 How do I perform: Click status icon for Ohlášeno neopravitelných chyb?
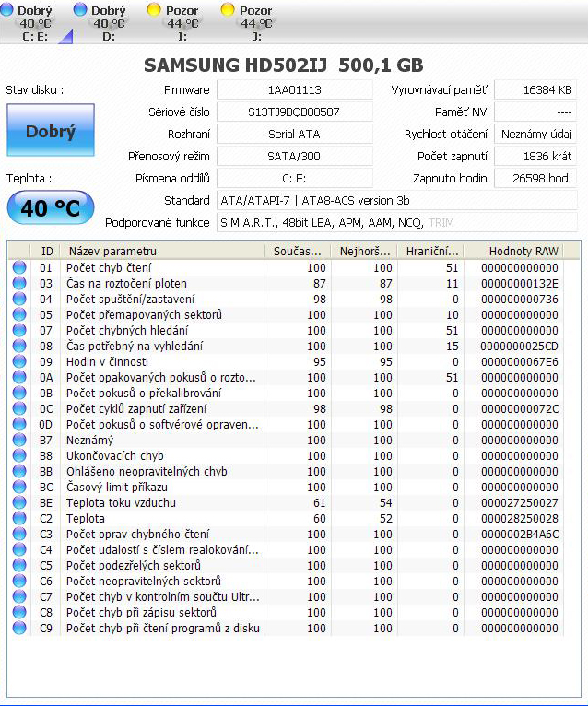tap(19, 471)
